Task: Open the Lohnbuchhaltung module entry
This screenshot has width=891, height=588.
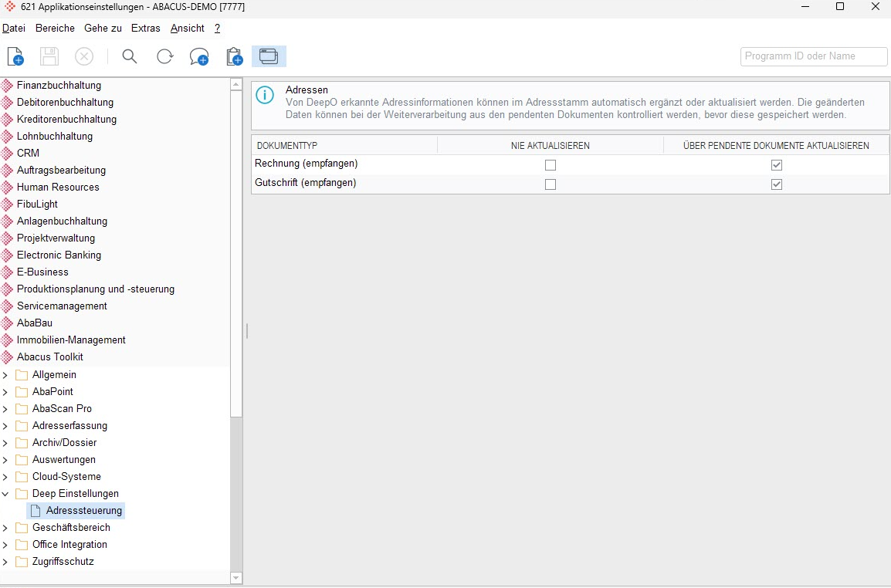Action: [x=53, y=136]
